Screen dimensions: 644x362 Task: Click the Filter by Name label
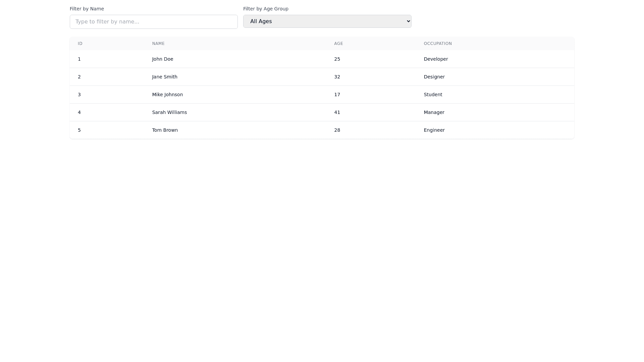click(x=87, y=9)
